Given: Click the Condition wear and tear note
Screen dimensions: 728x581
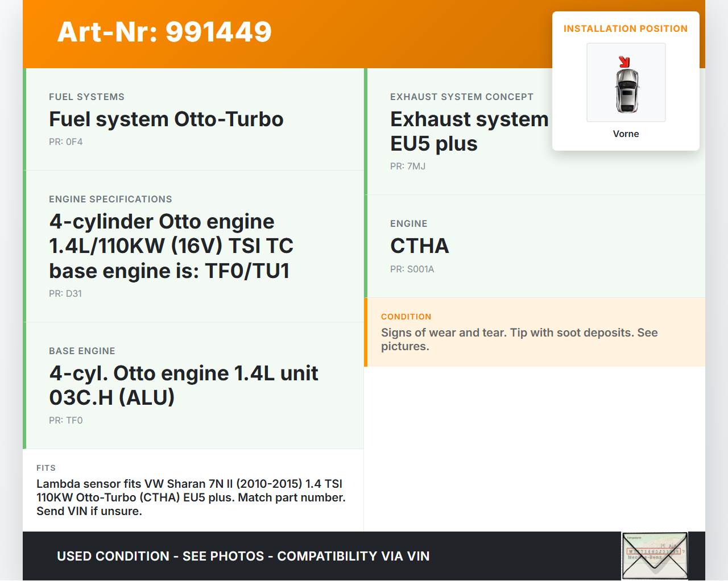Looking at the screenshot, I should (x=519, y=339).
